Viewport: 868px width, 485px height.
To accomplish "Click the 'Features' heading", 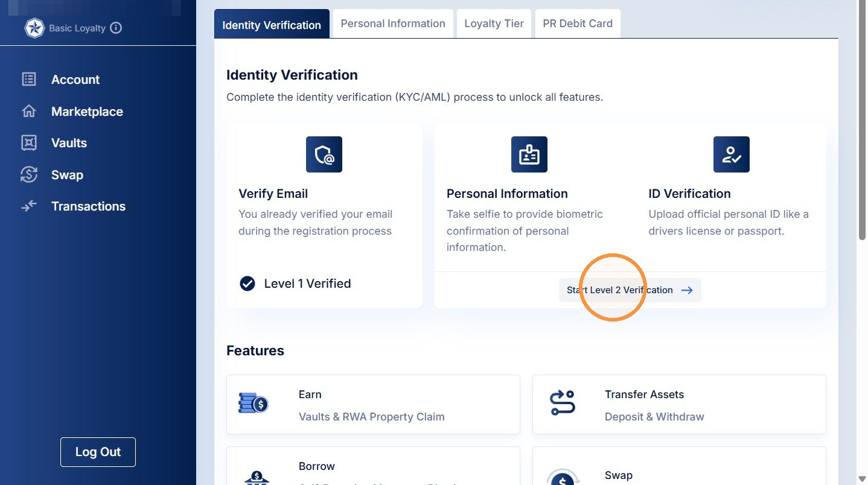I will (x=255, y=350).
